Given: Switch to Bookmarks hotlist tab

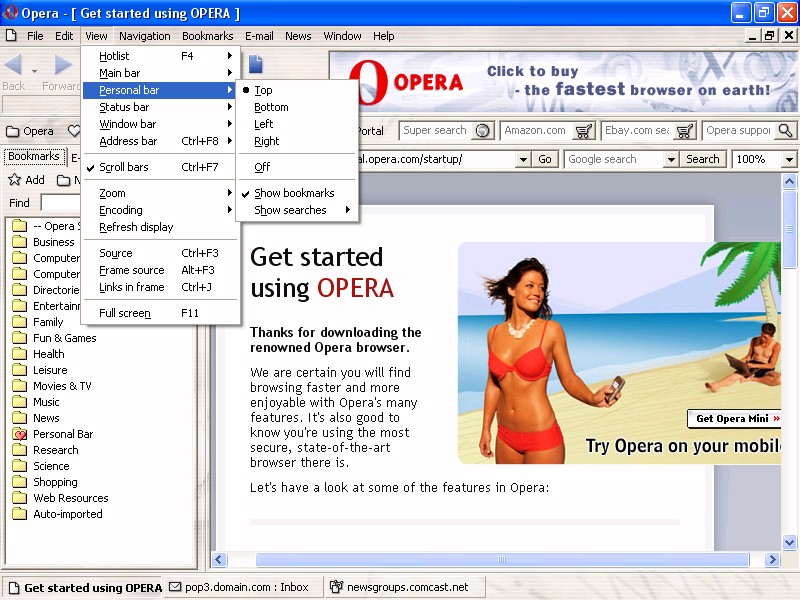Looking at the screenshot, I should pyautogui.click(x=34, y=156).
